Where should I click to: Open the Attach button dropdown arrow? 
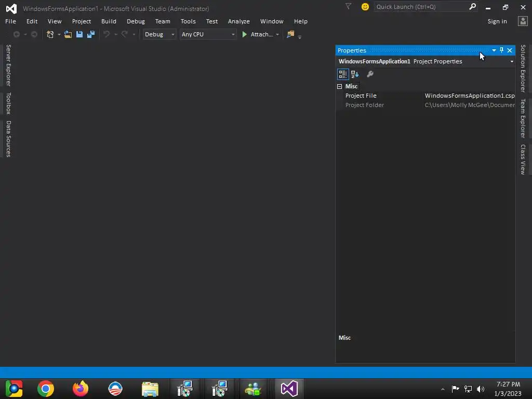click(277, 34)
